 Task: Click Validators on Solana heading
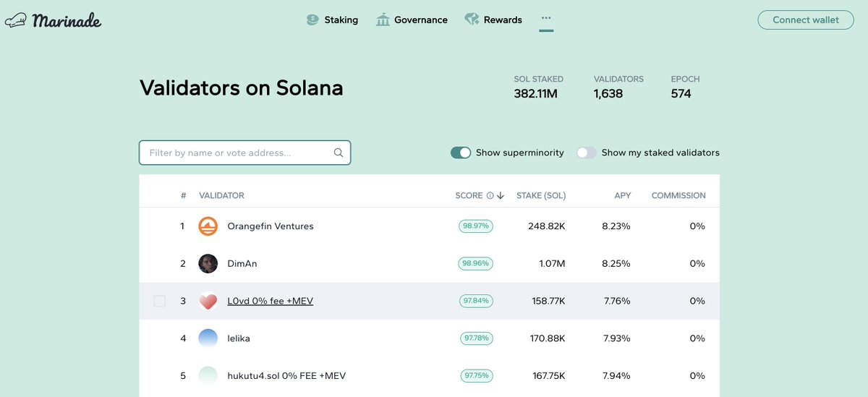tap(242, 88)
